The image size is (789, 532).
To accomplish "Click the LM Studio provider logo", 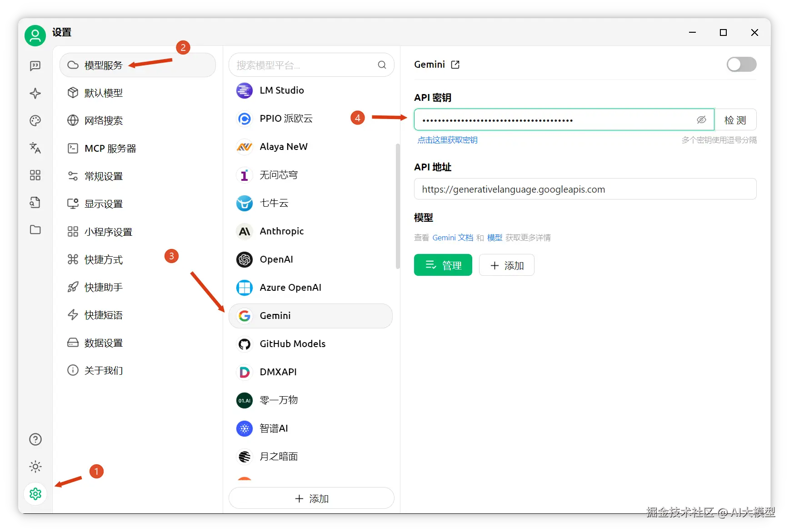I will click(245, 90).
